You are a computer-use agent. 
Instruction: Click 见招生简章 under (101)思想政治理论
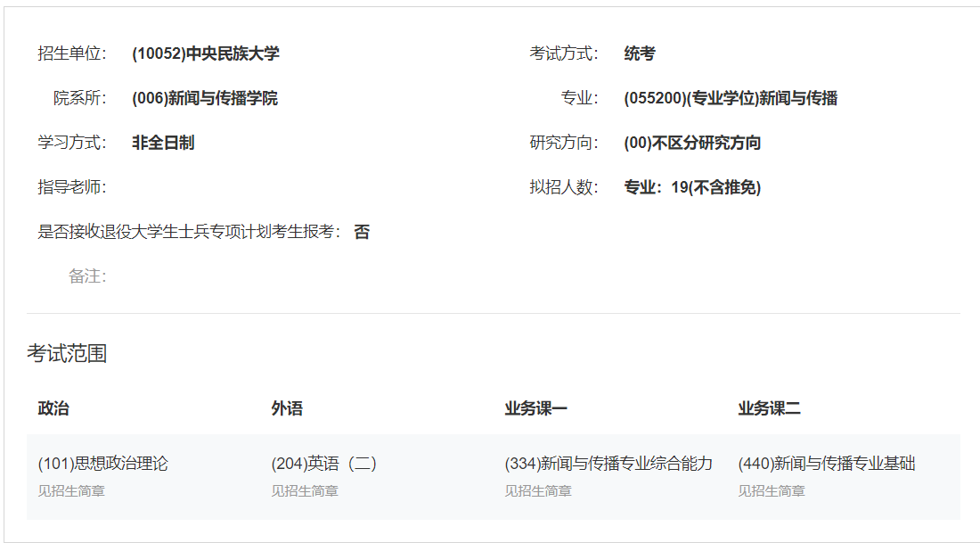tap(71, 491)
